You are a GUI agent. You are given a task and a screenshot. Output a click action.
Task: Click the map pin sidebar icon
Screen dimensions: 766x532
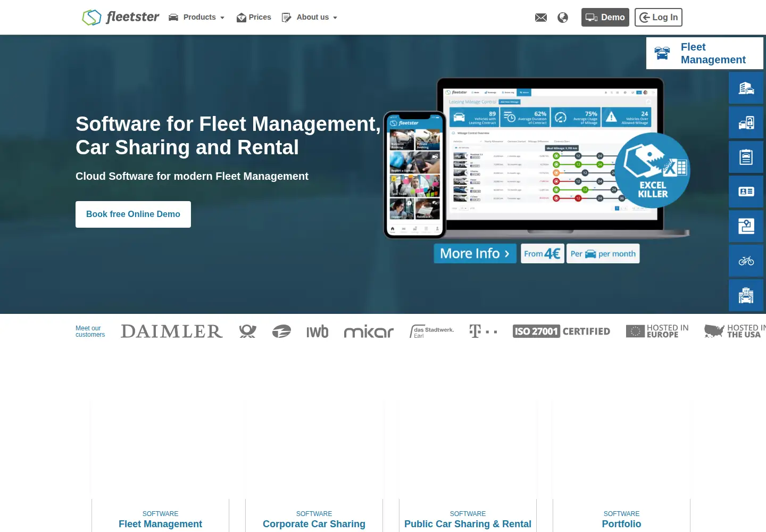tap(746, 226)
